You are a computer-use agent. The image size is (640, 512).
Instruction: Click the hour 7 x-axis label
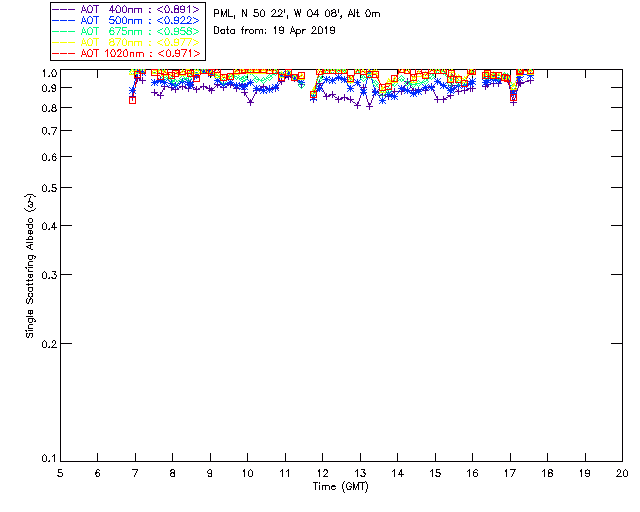point(135,473)
